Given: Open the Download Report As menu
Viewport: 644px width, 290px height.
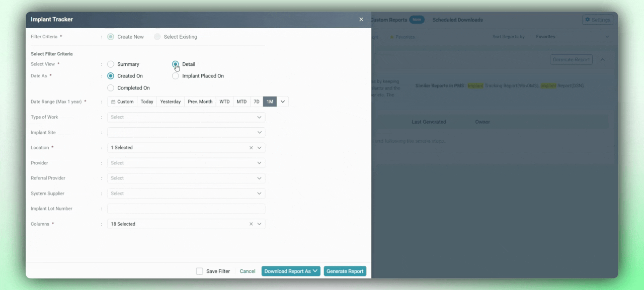Looking at the screenshot, I should (291, 271).
